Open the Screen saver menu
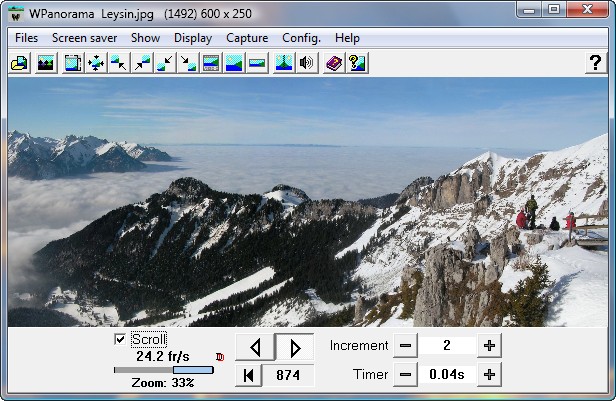616x401 pixels. click(84, 38)
